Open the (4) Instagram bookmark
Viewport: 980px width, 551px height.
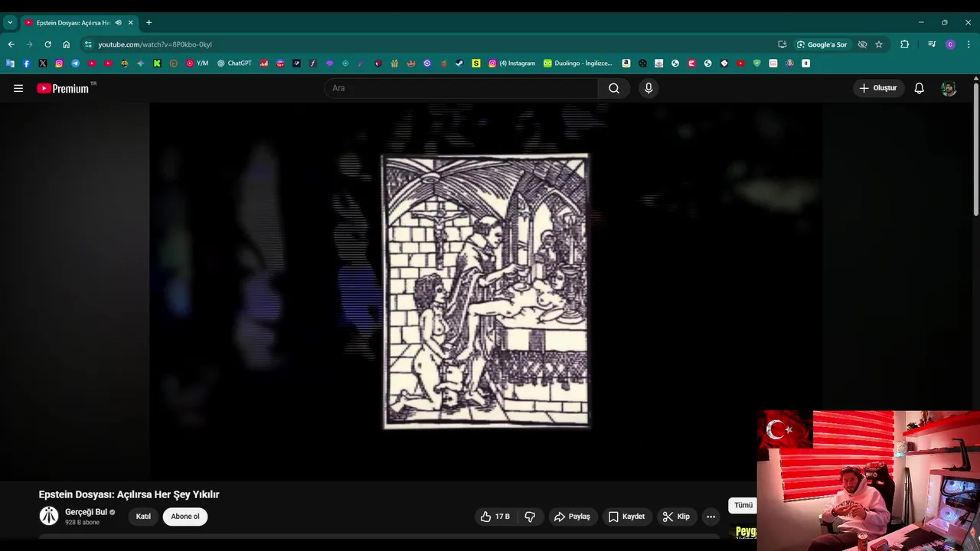[511, 64]
